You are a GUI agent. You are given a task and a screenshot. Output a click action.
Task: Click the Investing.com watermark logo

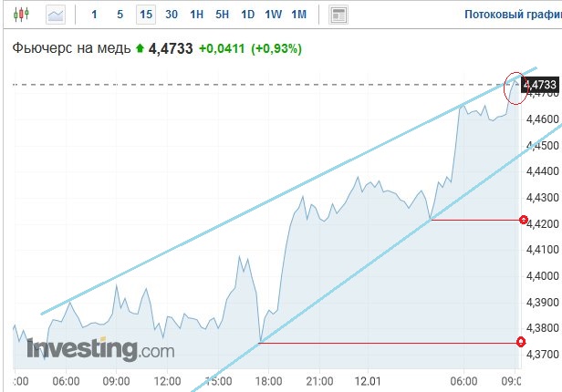click(100, 349)
